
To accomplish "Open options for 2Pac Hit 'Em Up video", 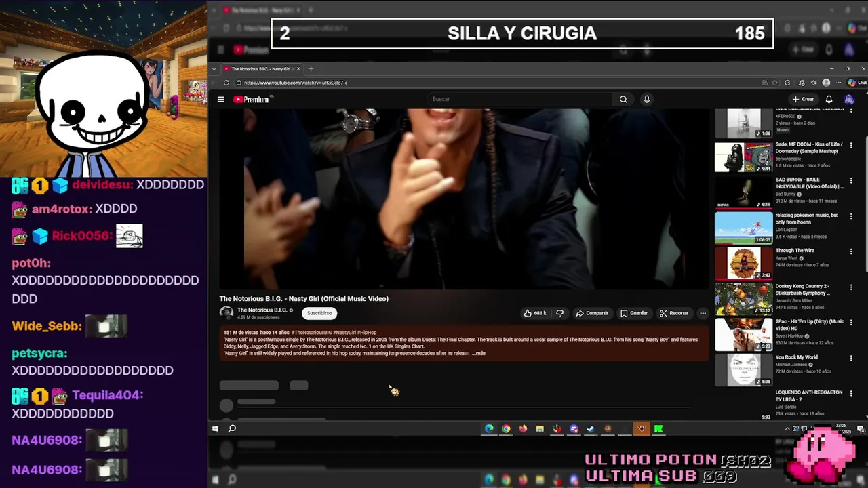I will [851, 323].
